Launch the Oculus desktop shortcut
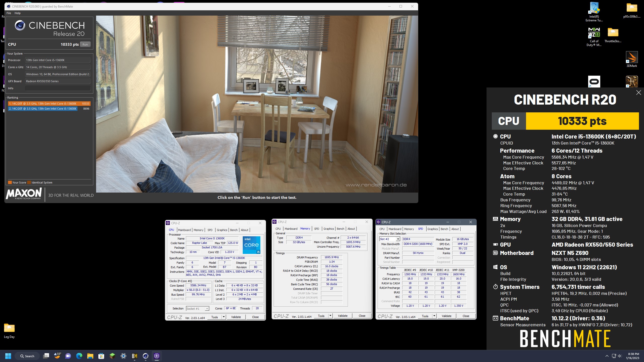 click(594, 82)
